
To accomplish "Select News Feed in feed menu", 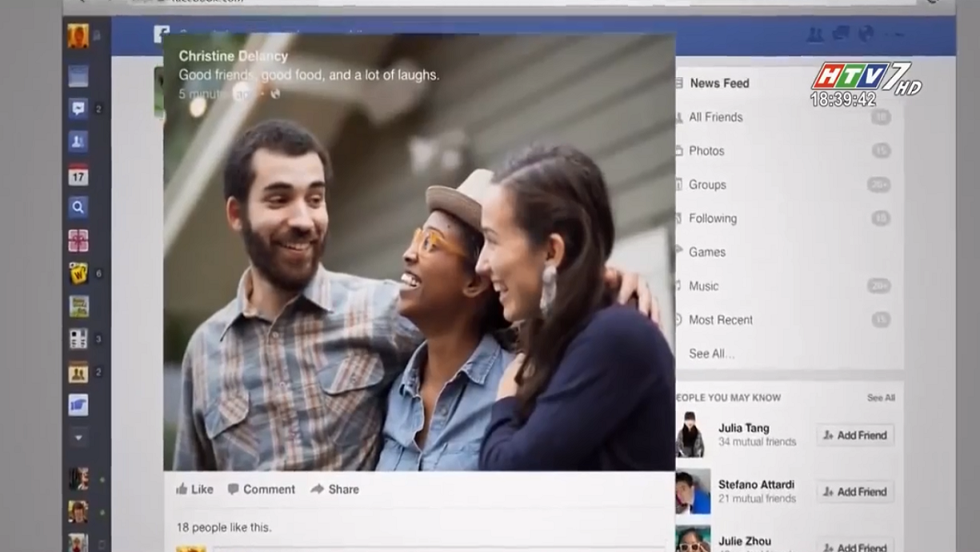I will click(718, 83).
